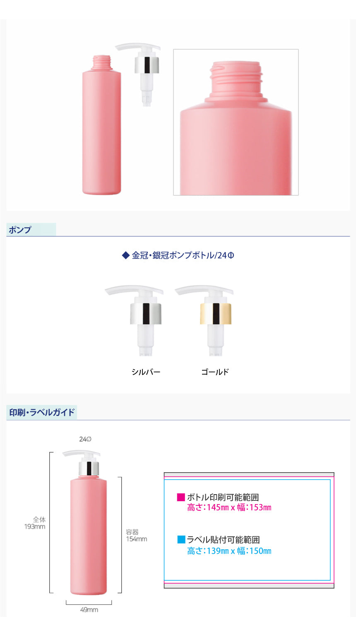Click the シルバー label
This screenshot has width=356, height=644.
point(146,372)
